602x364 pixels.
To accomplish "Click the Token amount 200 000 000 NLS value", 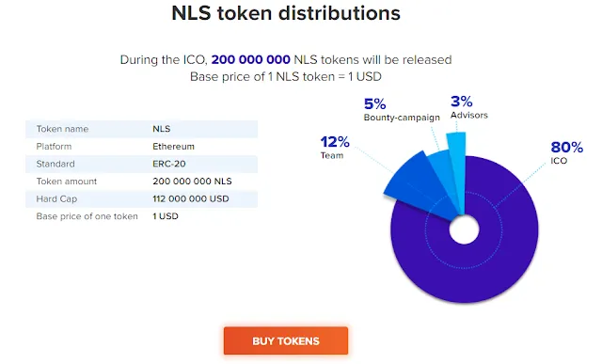I will pos(192,182).
